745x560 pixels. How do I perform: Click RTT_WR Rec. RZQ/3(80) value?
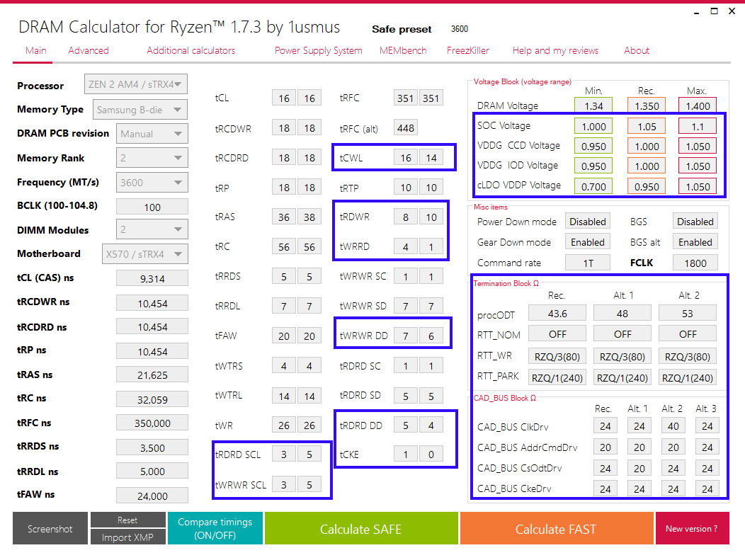click(557, 356)
